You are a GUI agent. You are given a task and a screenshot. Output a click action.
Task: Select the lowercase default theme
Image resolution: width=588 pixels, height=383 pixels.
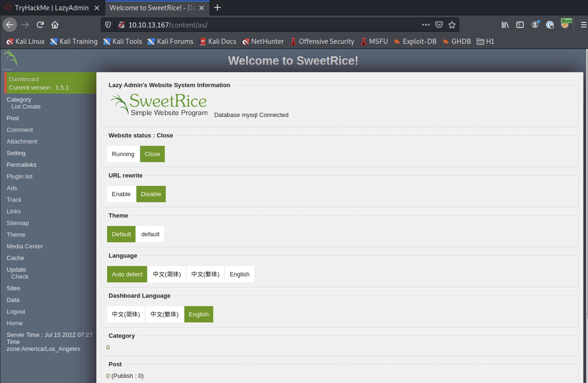tap(150, 234)
